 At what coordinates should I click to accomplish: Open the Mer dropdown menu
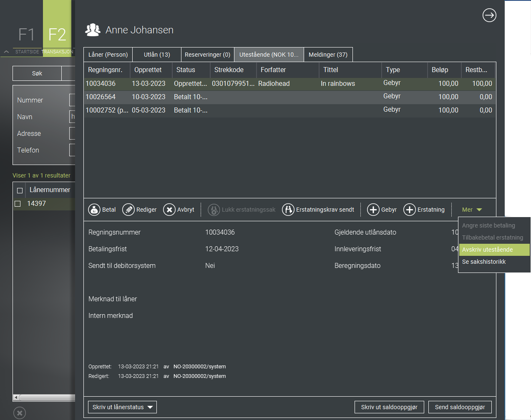coord(472,210)
